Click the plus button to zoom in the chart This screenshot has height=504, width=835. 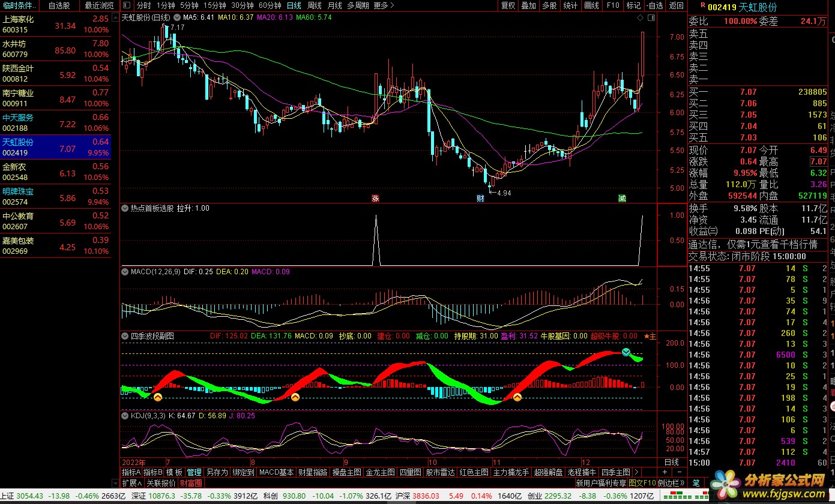tap(665, 473)
